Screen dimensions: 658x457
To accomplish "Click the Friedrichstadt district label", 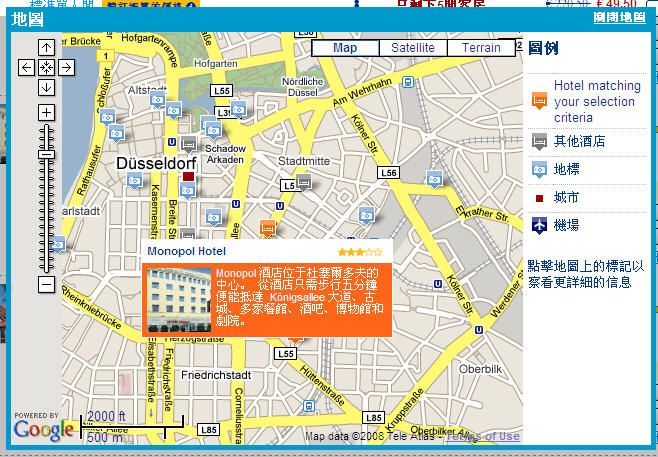I will tap(216, 375).
